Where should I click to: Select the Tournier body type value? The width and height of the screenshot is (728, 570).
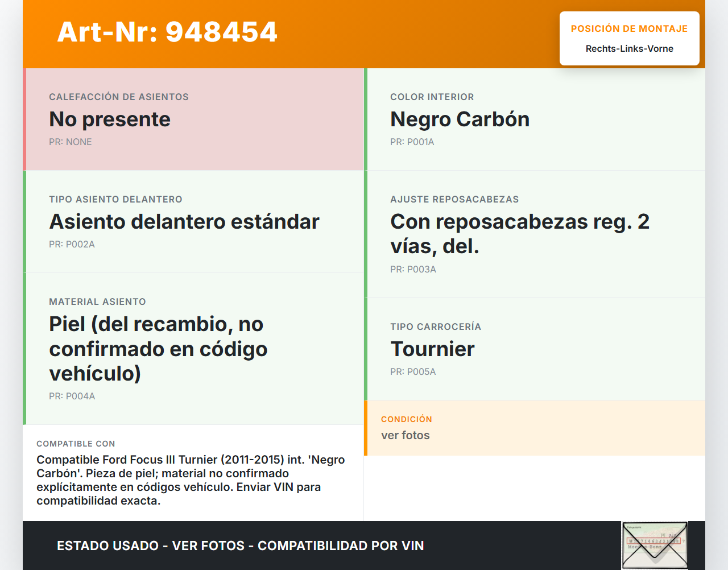[433, 349]
